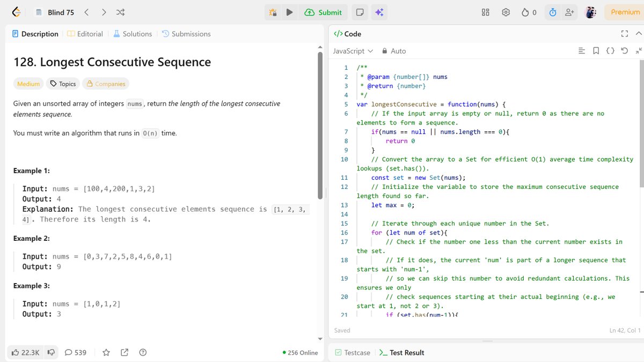Open the help question mark icon
The width and height of the screenshot is (644, 362).
point(143,352)
